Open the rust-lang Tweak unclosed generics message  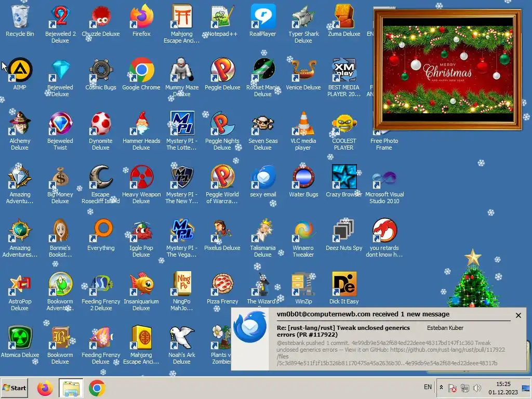pos(343,331)
